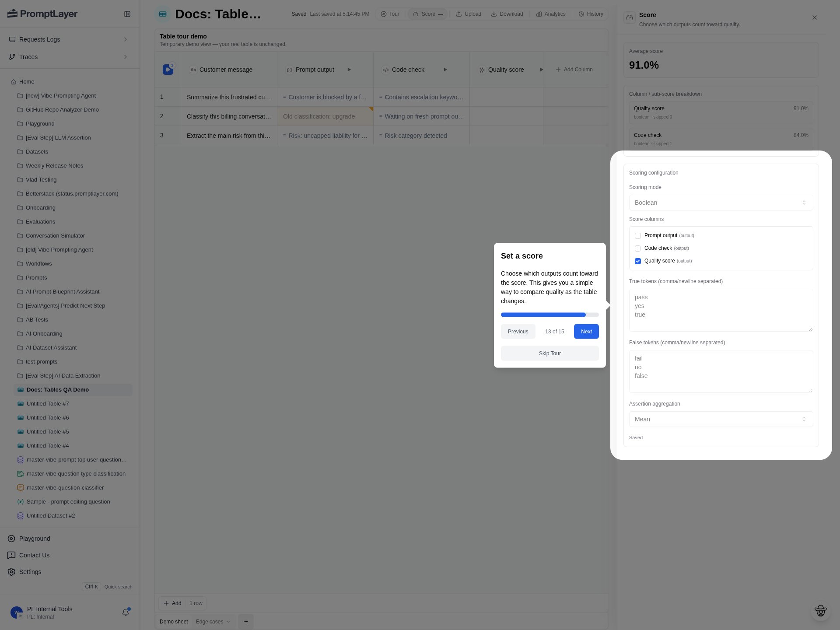Click the Quality score breakdown row
The width and height of the screenshot is (840, 630).
pos(721,112)
